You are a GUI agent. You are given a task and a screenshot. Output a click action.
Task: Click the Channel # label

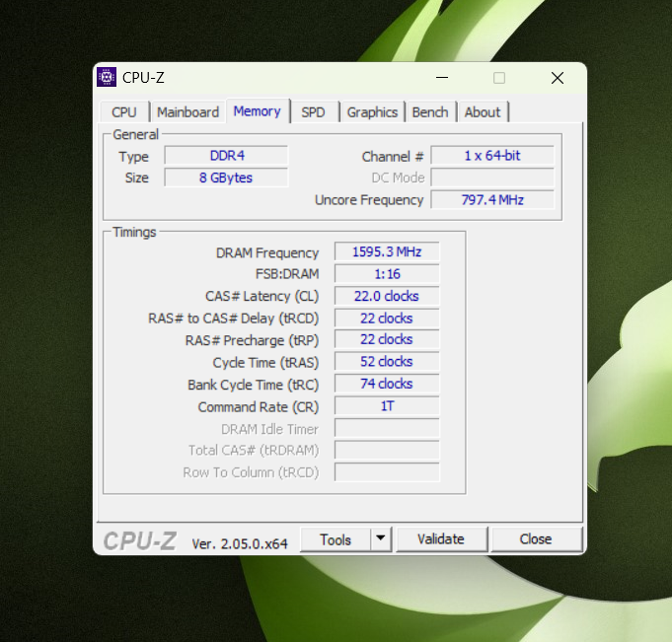point(393,157)
